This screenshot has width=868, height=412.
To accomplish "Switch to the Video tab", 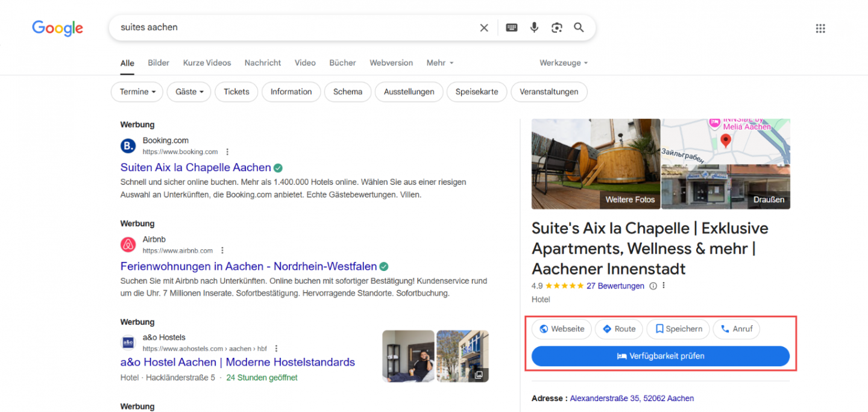I will tap(305, 63).
